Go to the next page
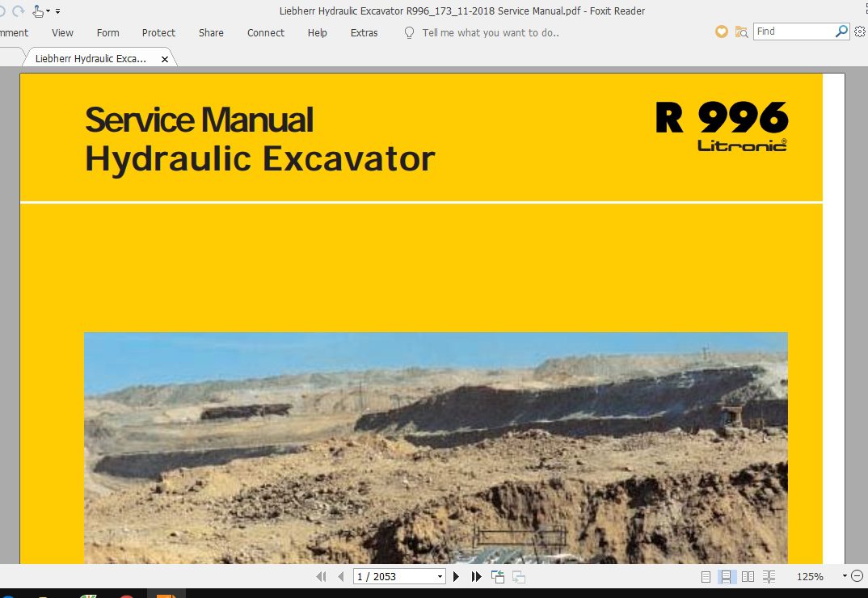The width and height of the screenshot is (868, 598). [456, 576]
